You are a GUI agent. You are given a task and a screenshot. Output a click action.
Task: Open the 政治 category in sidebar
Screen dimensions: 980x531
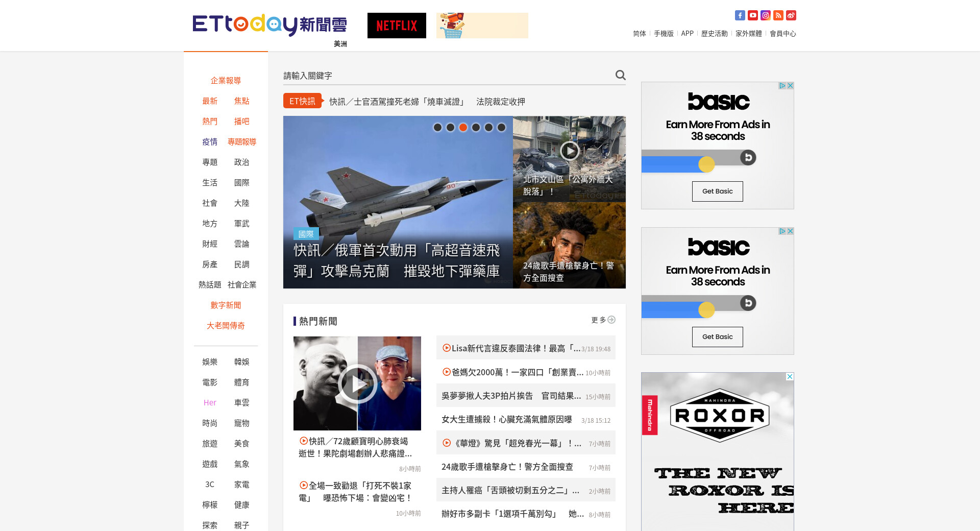(241, 162)
